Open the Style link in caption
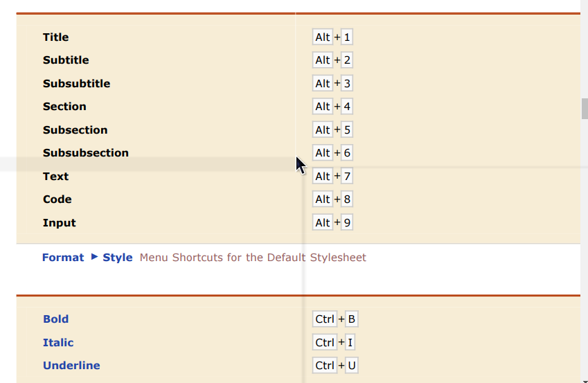 tap(118, 258)
